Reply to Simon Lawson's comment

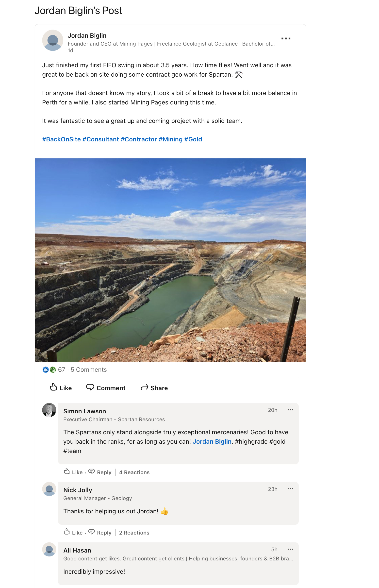[x=100, y=472]
